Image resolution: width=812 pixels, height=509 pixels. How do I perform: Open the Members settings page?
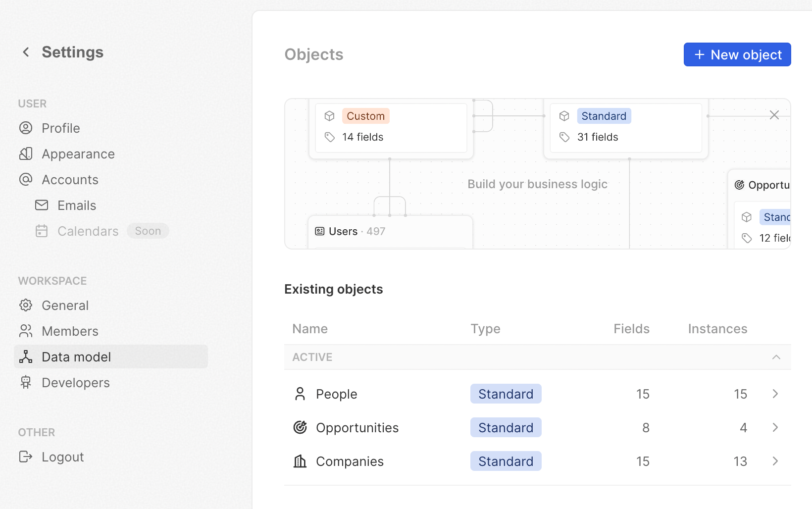tap(70, 331)
